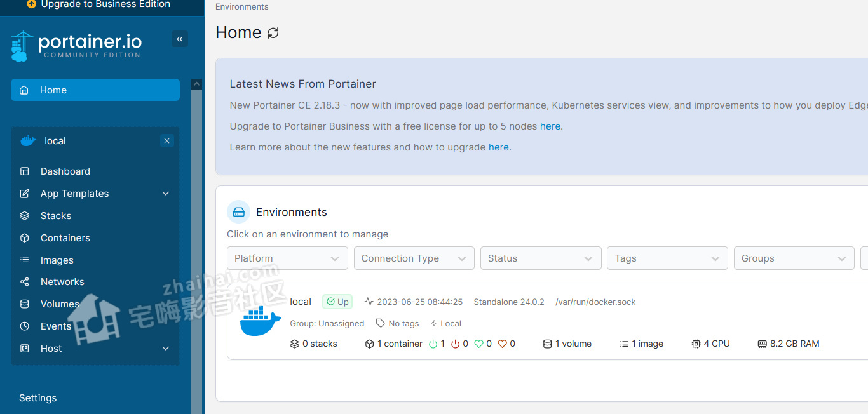Click the Latest News From Portainer heading

tap(303, 84)
